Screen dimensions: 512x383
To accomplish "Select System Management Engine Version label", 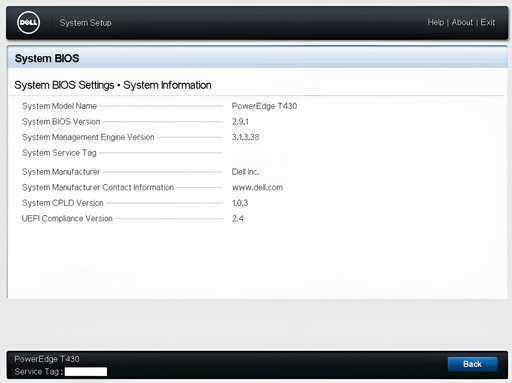I will 88,137.
